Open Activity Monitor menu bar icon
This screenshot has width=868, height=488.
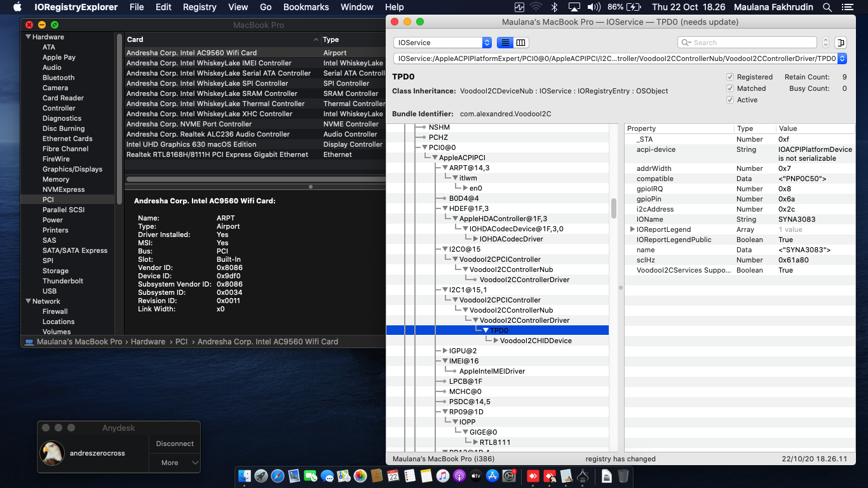(x=519, y=7)
